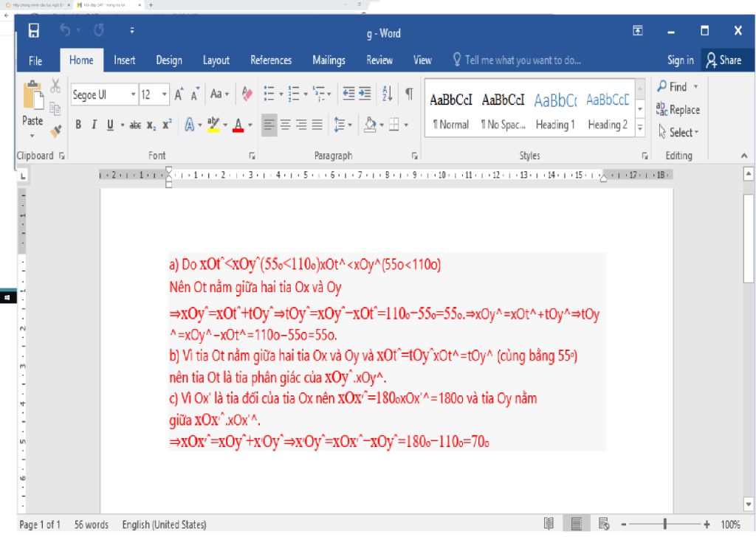
Task: Increase font size with Grow Font
Action: pyautogui.click(x=179, y=94)
